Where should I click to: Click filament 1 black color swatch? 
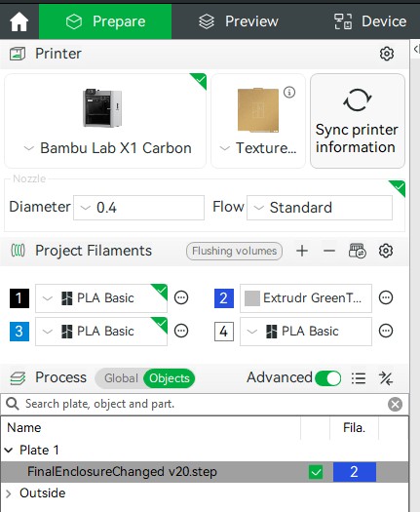(19, 298)
